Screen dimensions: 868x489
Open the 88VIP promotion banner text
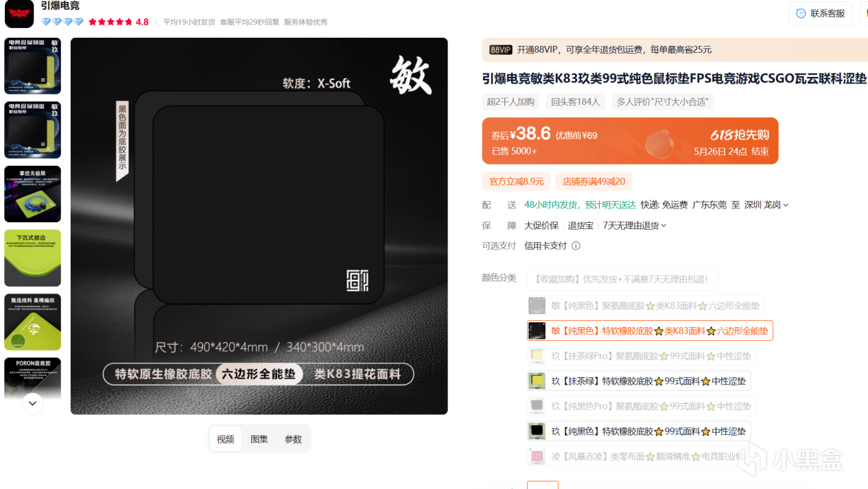(x=614, y=50)
